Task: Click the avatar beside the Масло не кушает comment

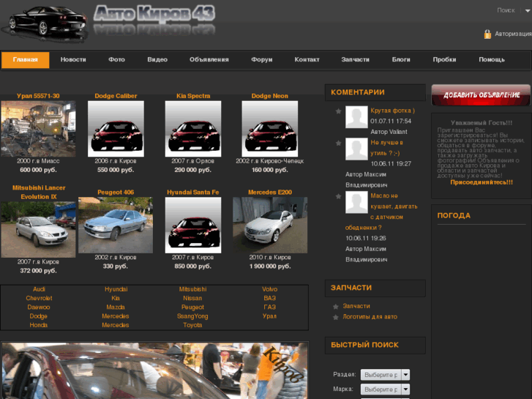Action: [x=356, y=203]
